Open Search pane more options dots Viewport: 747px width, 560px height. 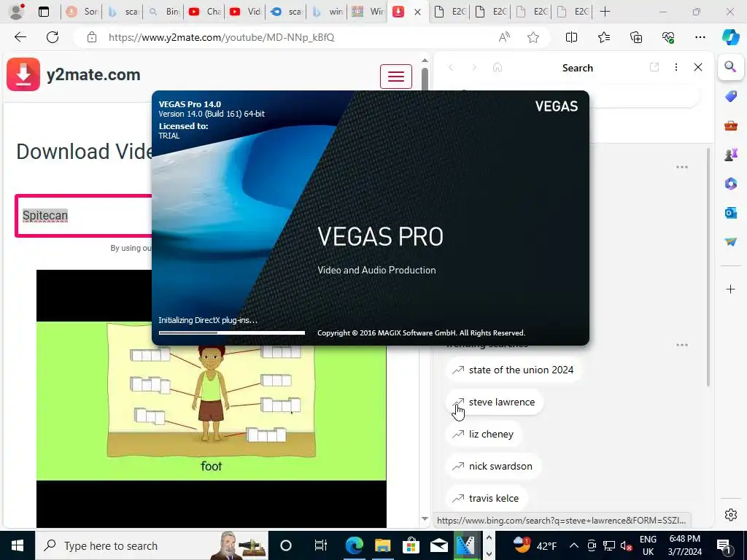coord(676,67)
